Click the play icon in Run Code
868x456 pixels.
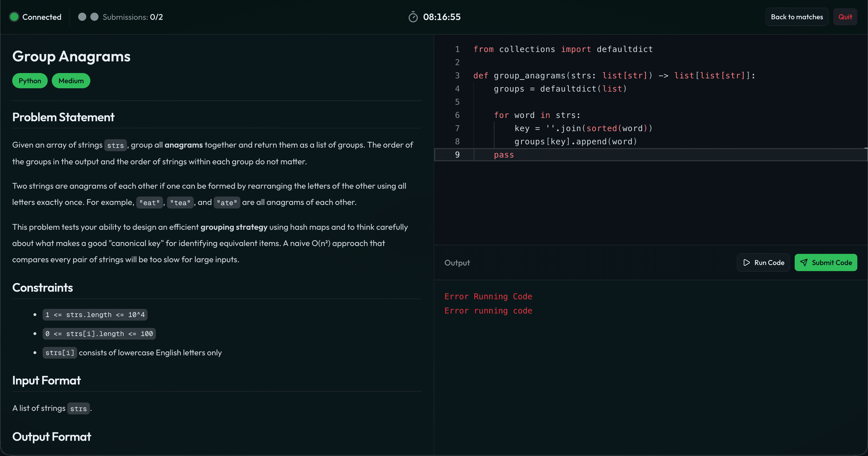[746, 262]
